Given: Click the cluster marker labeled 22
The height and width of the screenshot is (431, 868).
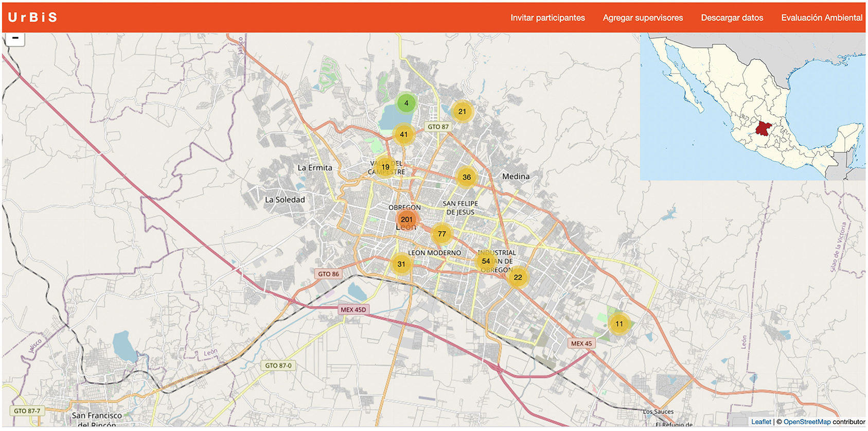Looking at the screenshot, I should coord(518,277).
